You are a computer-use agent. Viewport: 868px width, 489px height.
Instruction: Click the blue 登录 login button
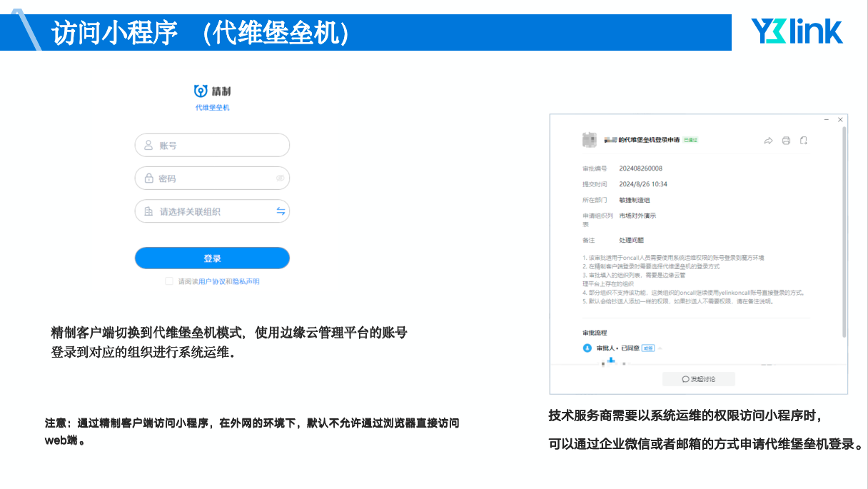tap(212, 258)
